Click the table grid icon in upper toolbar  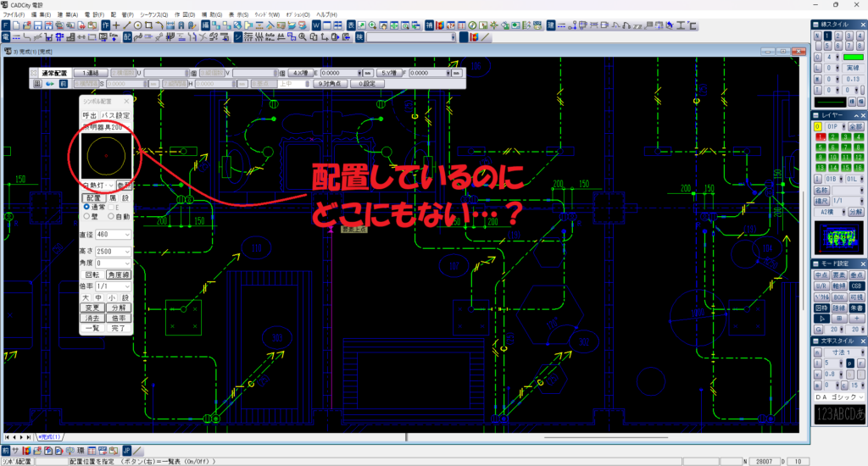coord(461,25)
